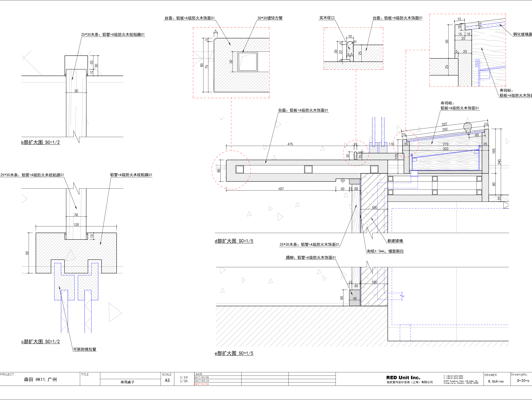Click the 322 dimension on sushi cabinet
532x400 pixels.
[x=444, y=124]
